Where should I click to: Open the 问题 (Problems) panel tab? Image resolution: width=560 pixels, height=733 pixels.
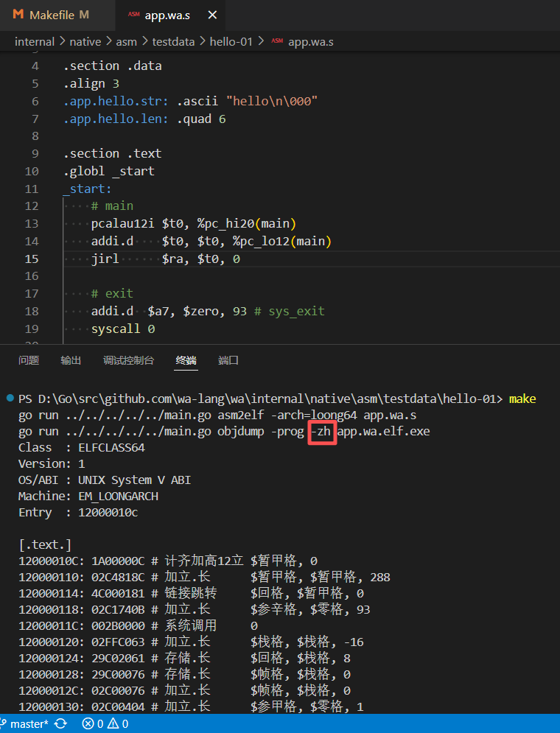coord(29,360)
